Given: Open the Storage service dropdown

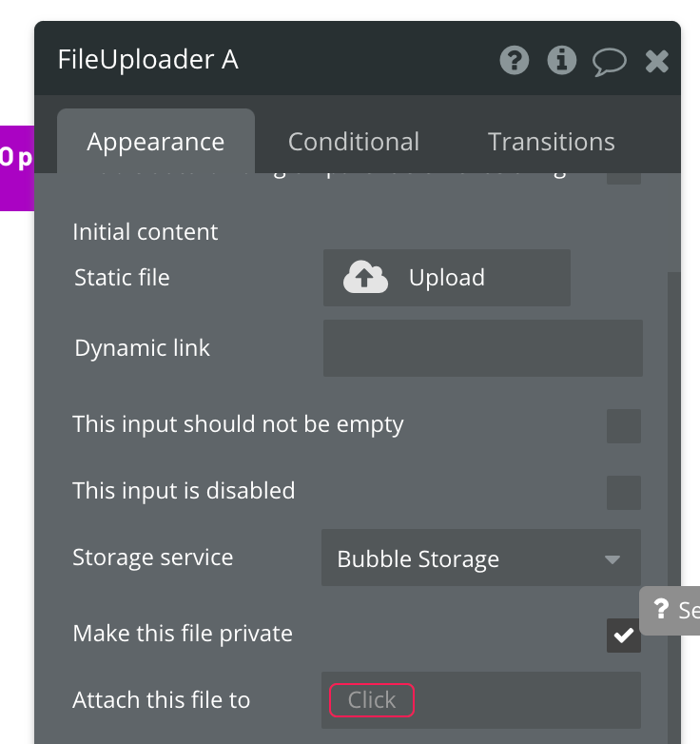Looking at the screenshot, I should 481,558.
